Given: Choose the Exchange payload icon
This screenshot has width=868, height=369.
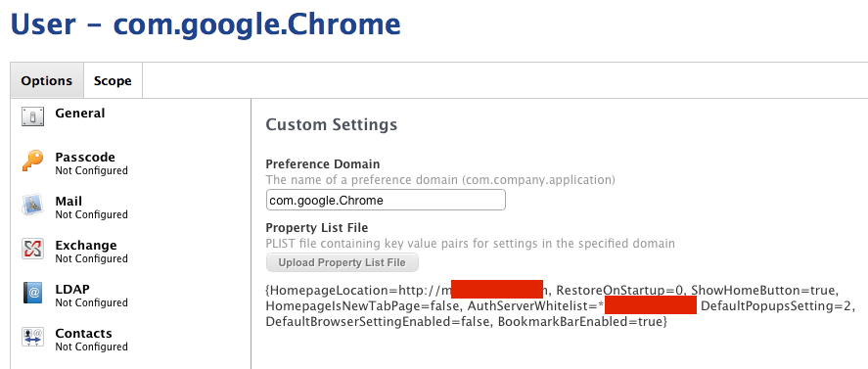Looking at the screenshot, I should 32,249.
